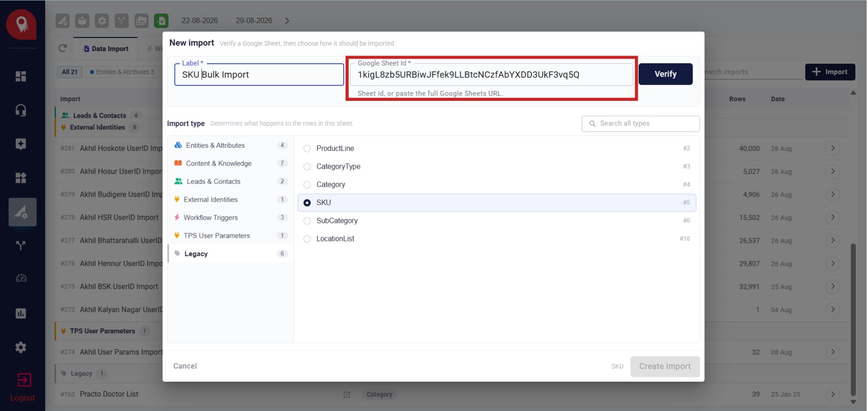Select the ProductLine radio button
This screenshot has width=868, height=411.
307,148
